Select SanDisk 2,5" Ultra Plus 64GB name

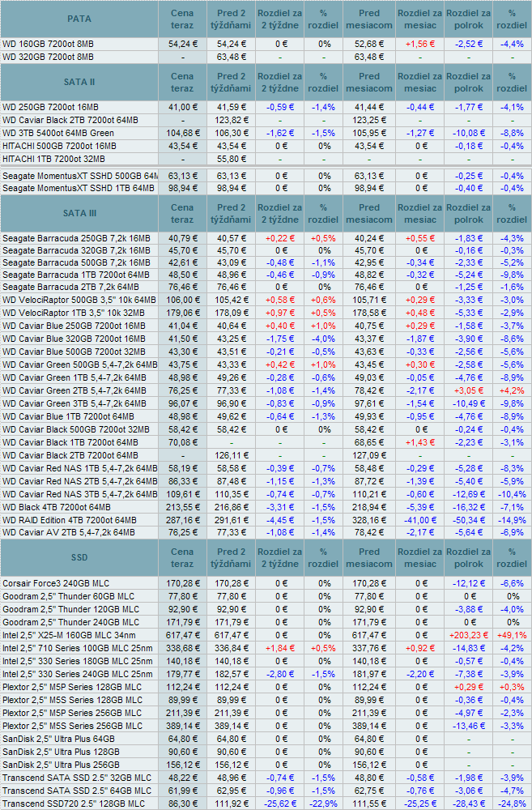[58, 739]
